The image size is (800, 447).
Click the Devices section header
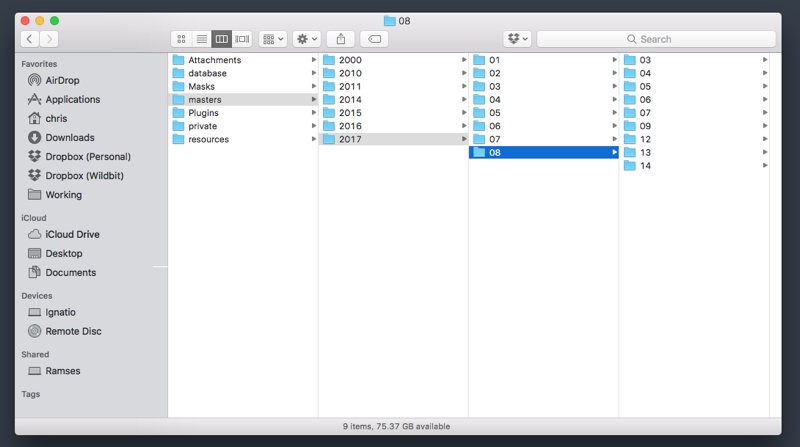37,296
